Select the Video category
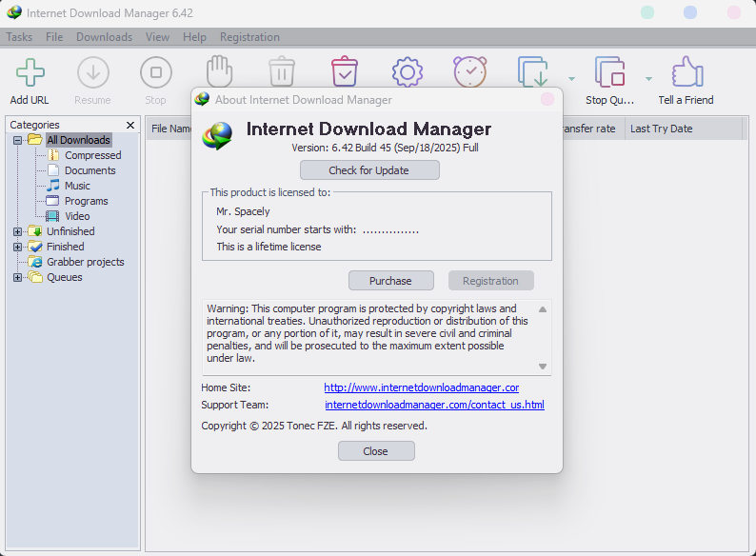756x556 pixels. coord(77,216)
